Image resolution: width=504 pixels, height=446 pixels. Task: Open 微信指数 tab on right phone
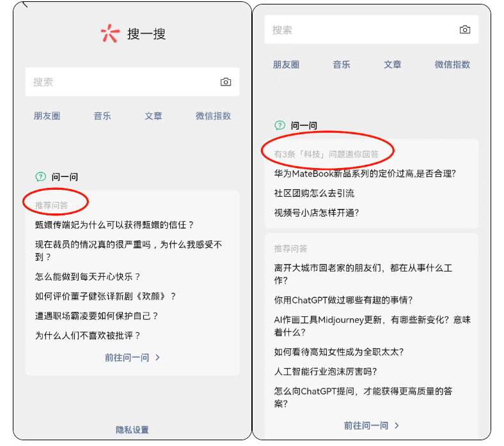tap(453, 65)
